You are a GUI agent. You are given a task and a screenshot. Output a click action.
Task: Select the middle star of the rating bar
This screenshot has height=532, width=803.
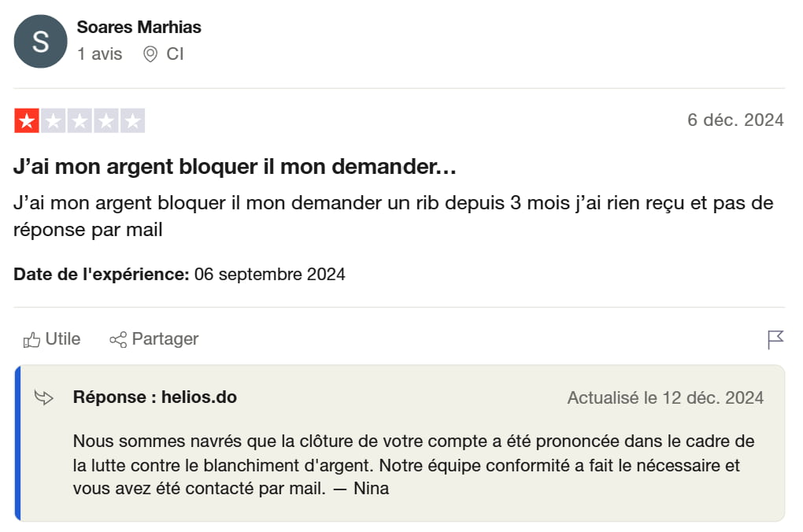79,120
